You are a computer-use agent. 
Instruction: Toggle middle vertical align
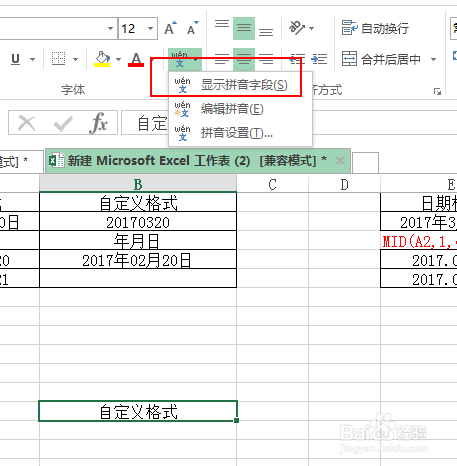244,29
